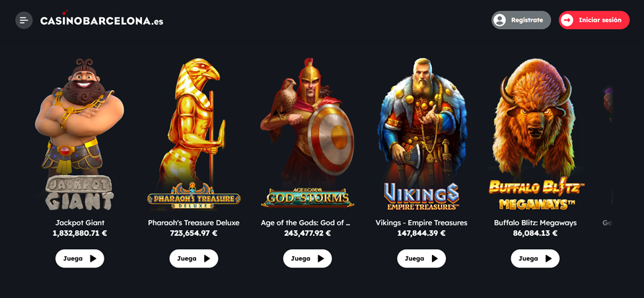
Task: Click play arrow under Vikings Empire Treasures
Action: coord(435,258)
